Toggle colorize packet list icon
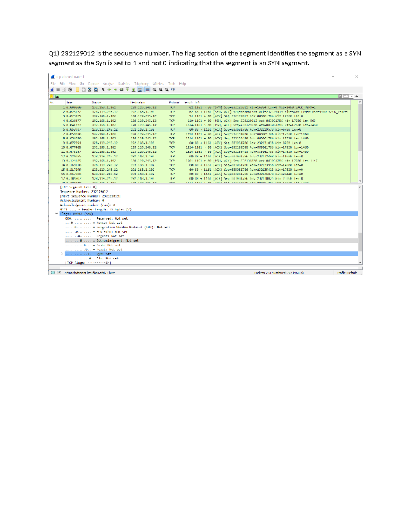The image size is (411, 532). click(x=147, y=90)
